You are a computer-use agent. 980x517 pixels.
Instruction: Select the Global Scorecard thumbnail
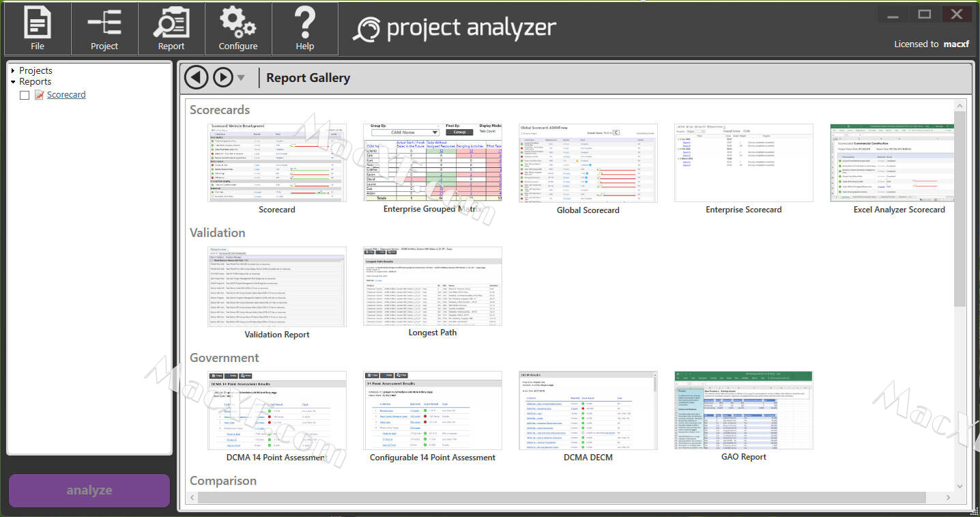[588, 162]
